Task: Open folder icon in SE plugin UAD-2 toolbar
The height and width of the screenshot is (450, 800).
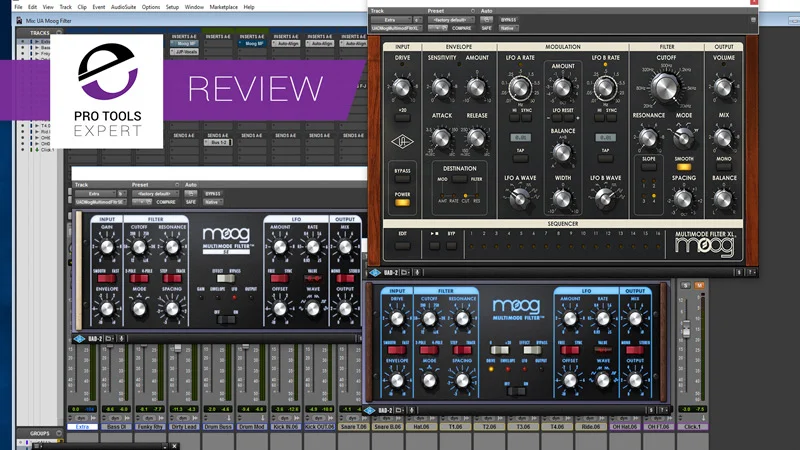Action: tap(109, 338)
